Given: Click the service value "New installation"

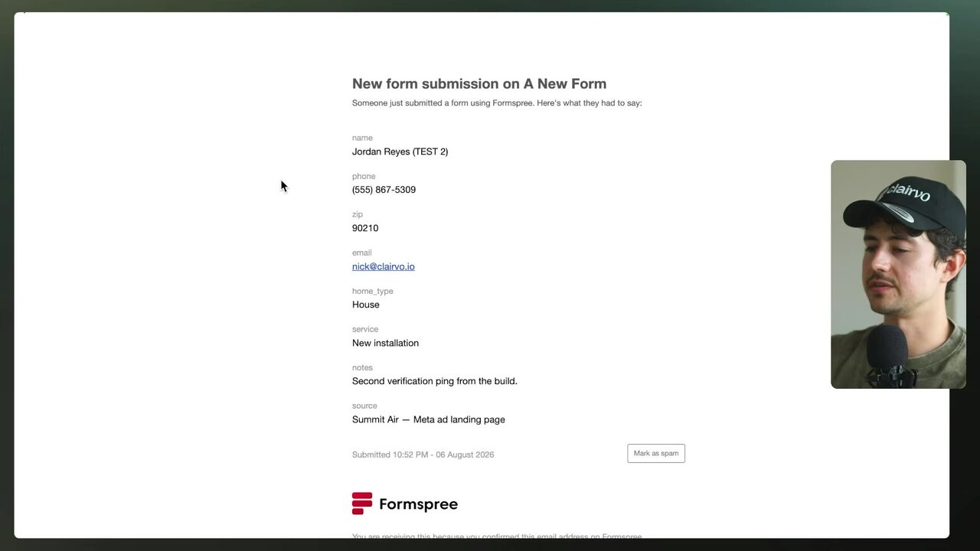Looking at the screenshot, I should pos(386,343).
